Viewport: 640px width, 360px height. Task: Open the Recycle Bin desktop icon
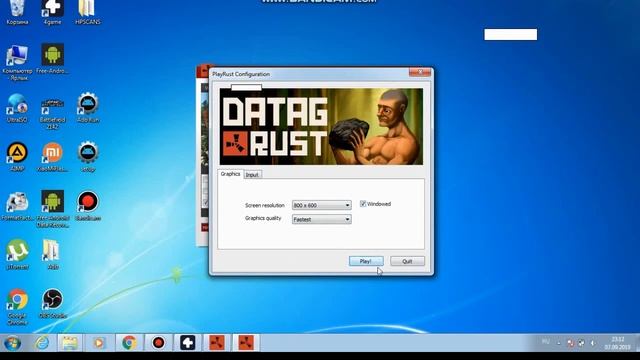(17, 12)
